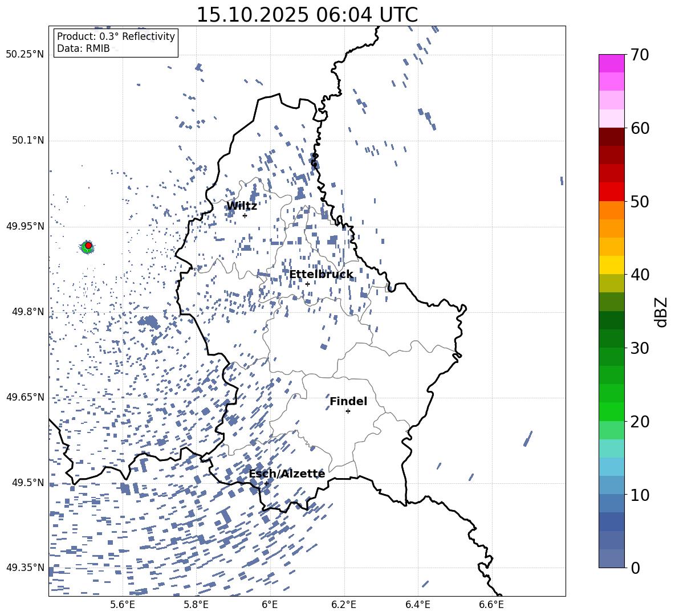Click the 50.25°N latitude label
This screenshot has height=616, width=675.
click(25, 54)
